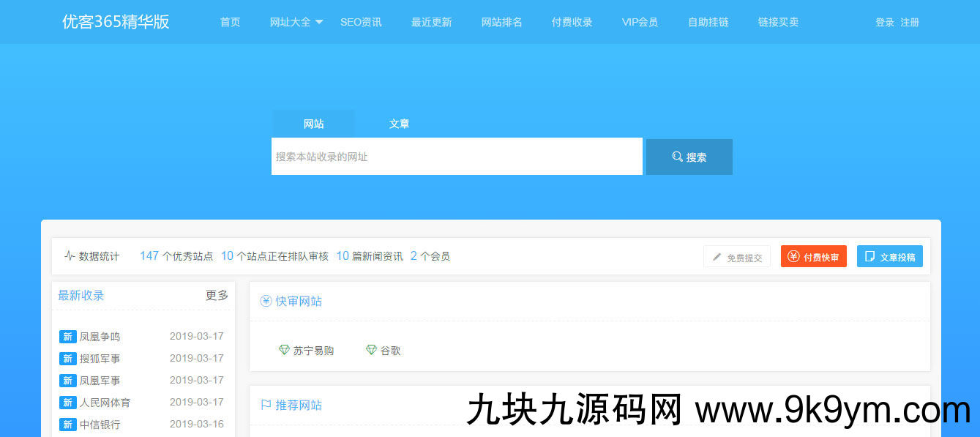Click the flag icon beside 推荐网站
The height and width of the screenshot is (437, 980).
(266, 405)
